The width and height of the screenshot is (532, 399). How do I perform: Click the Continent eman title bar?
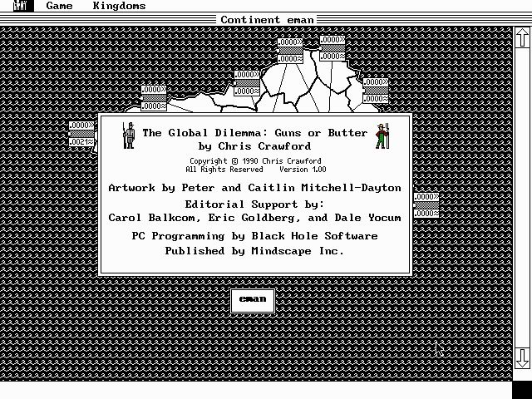tap(267, 20)
